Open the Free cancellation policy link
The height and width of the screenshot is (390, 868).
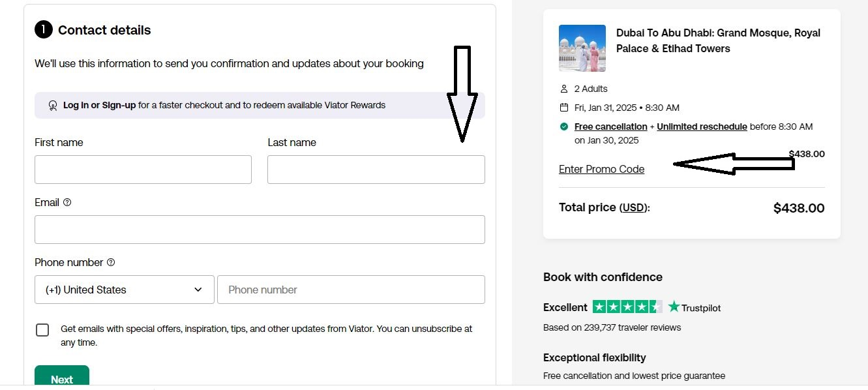[x=611, y=127]
